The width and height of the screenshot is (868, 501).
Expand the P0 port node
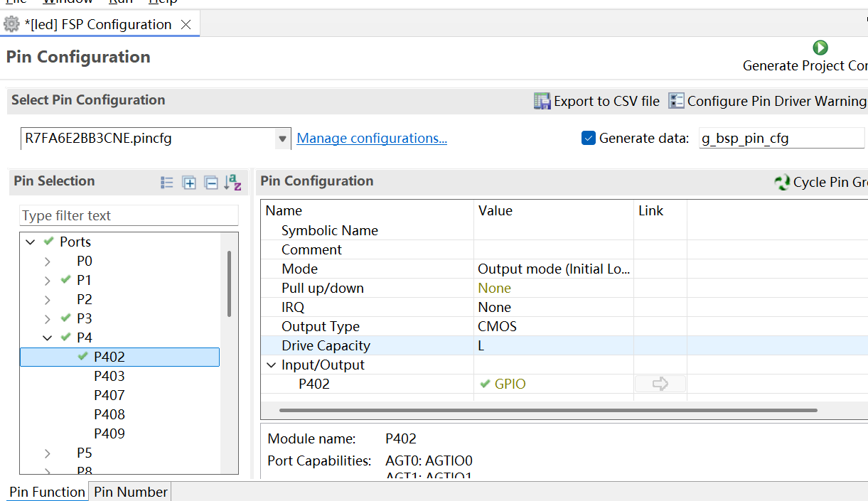click(x=48, y=261)
